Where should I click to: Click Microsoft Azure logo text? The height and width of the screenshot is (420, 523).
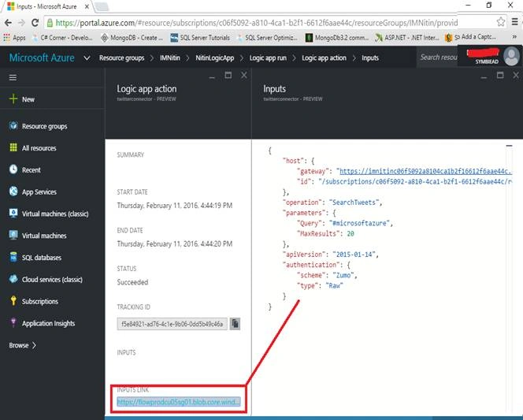(x=42, y=58)
